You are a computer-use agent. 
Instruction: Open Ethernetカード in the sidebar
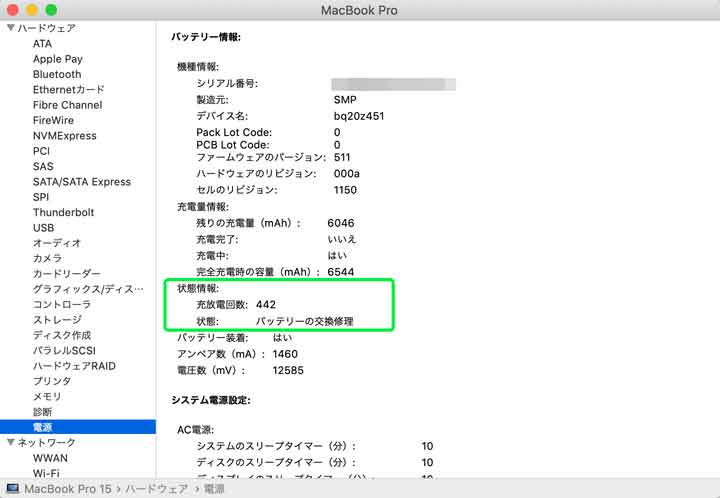pos(68,90)
